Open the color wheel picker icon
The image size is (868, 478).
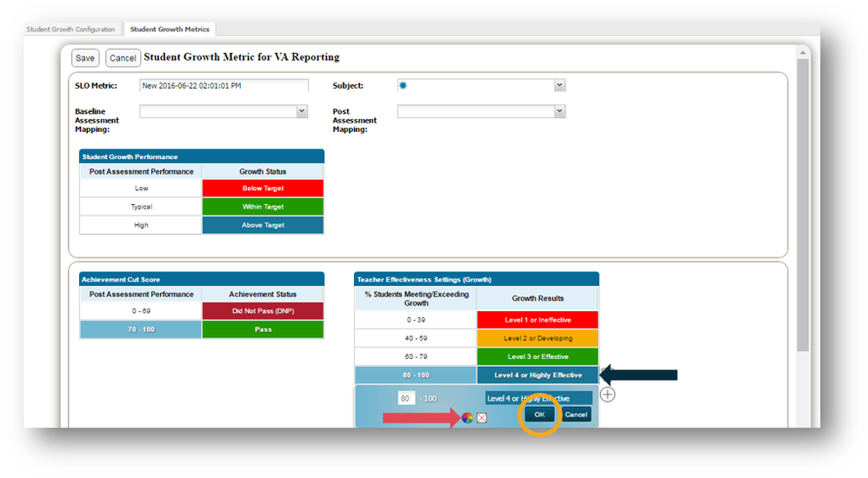tap(467, 418)
